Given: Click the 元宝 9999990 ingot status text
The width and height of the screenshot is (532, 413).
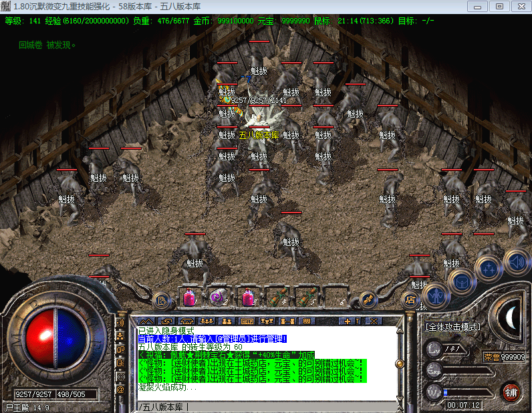Looking at the screenshot, I should 283,21.
